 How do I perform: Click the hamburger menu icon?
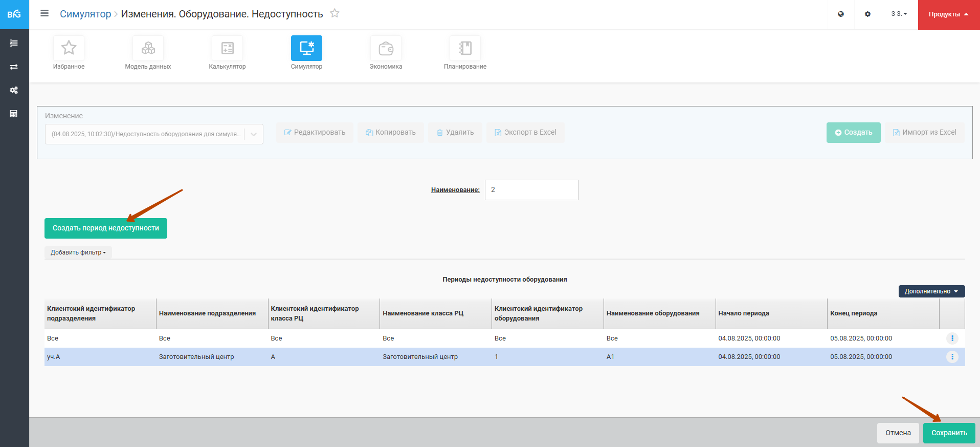coord(44,13)
